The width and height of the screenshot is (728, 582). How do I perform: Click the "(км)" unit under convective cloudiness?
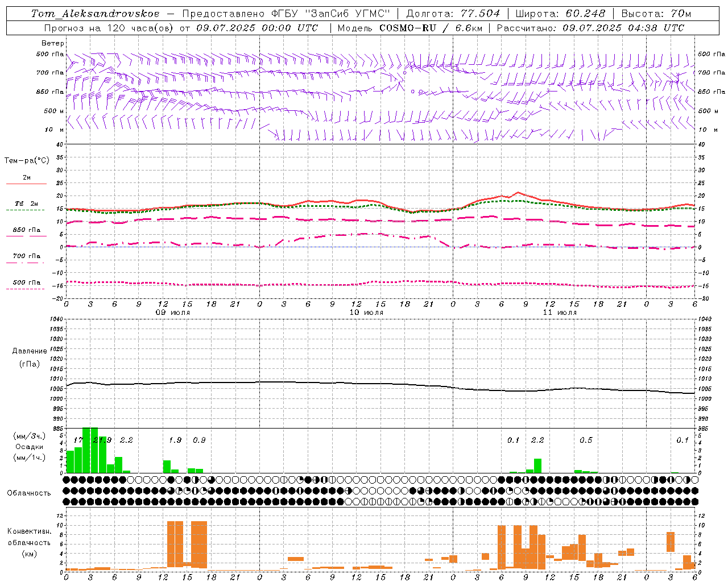(29, 554)
